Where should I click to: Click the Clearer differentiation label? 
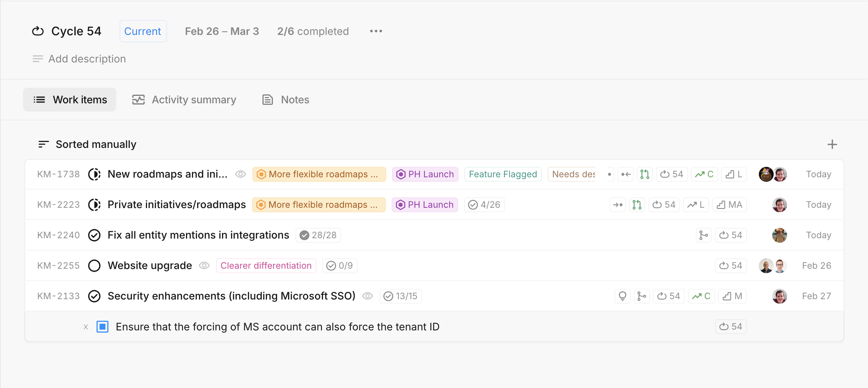(266, 266)
